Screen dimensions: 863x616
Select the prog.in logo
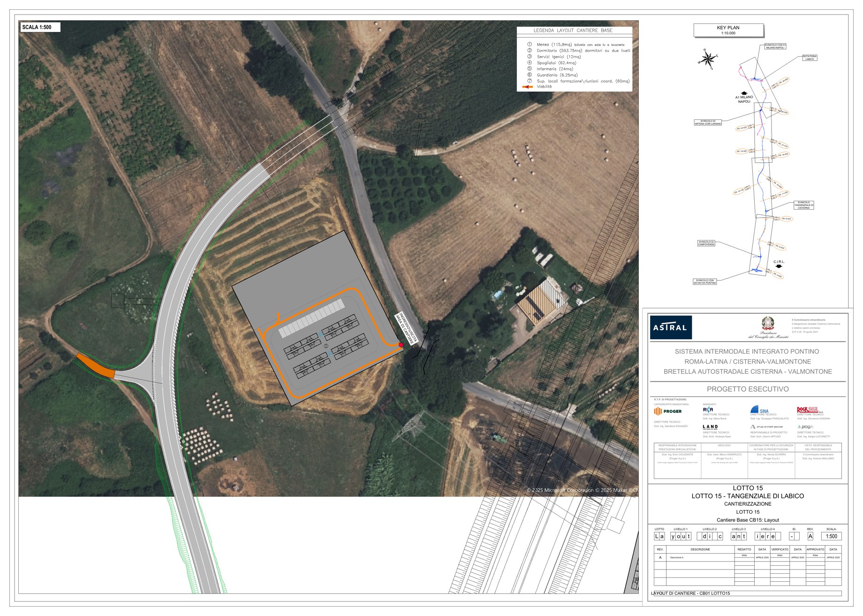tap(805, 427)
